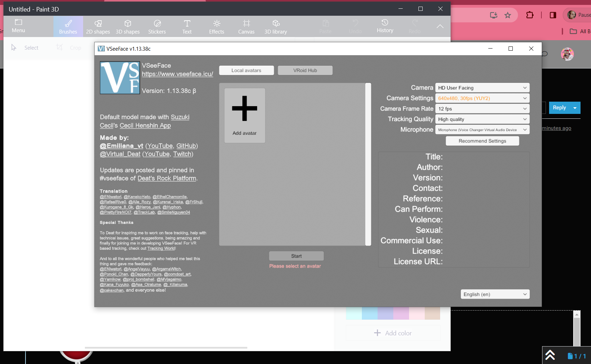This screenshot has width=591, height=364.
Task: Click the blue Reply button
Action: click(559, 108)
